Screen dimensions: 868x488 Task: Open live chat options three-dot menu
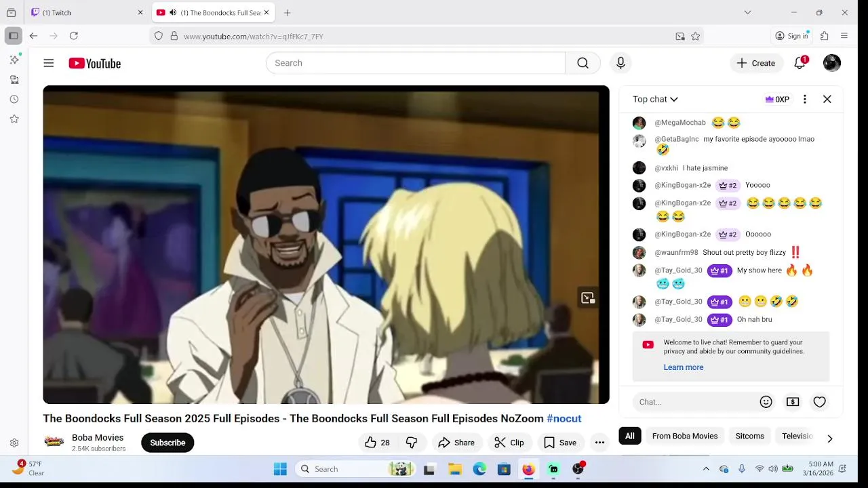[805, 99]
